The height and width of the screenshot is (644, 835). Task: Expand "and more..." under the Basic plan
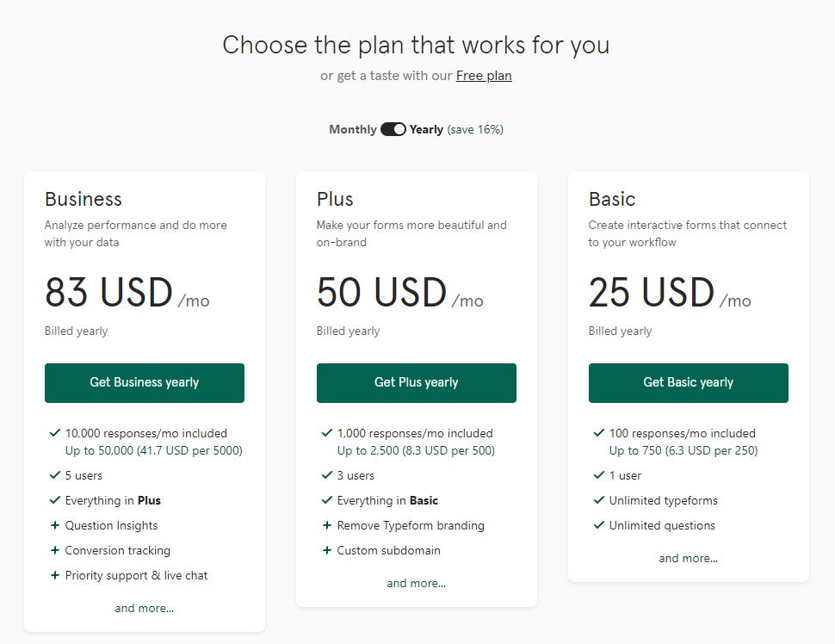pos(688,558)
